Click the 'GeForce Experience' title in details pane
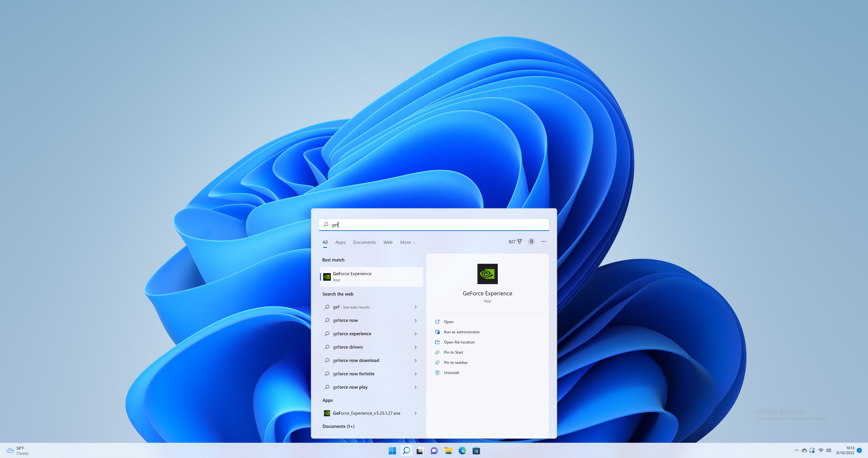This screenshot has width=868, height=458. coord(487,293)
